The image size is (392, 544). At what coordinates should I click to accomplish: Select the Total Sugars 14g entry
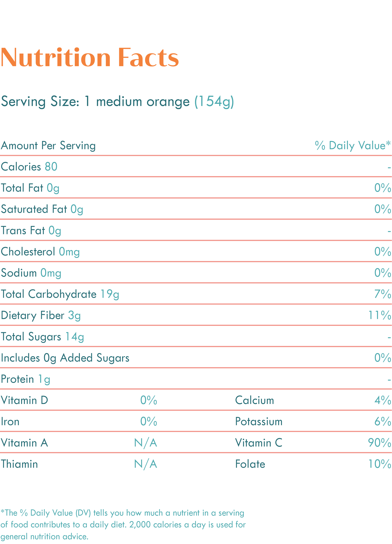pyautogui.click(x=42, y=337)
